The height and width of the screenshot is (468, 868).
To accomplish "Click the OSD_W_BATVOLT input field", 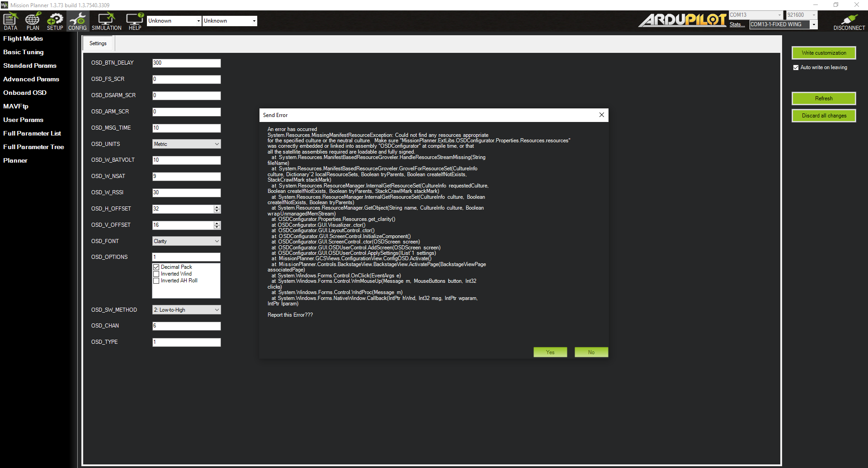I will click(x=187, y=160).
